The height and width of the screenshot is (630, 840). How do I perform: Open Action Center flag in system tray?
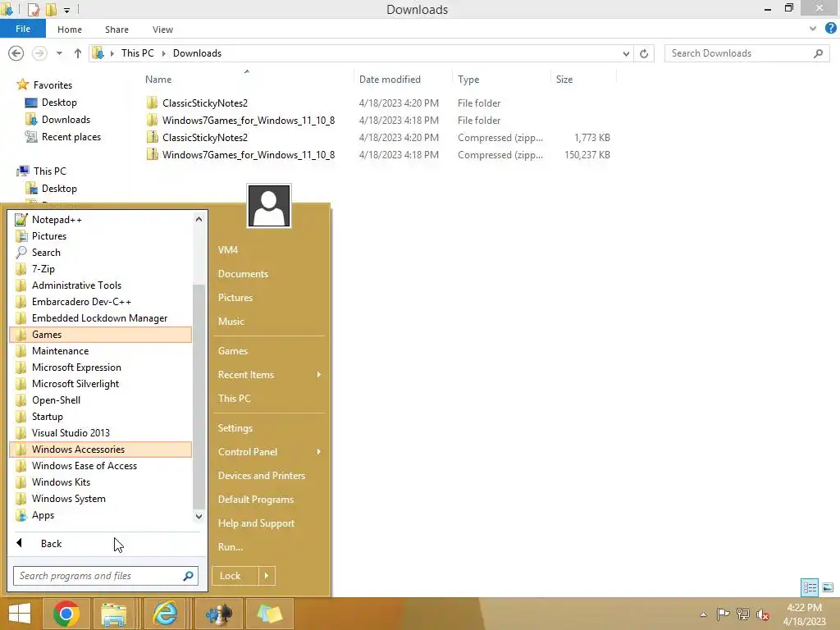(x=723, y=614)
